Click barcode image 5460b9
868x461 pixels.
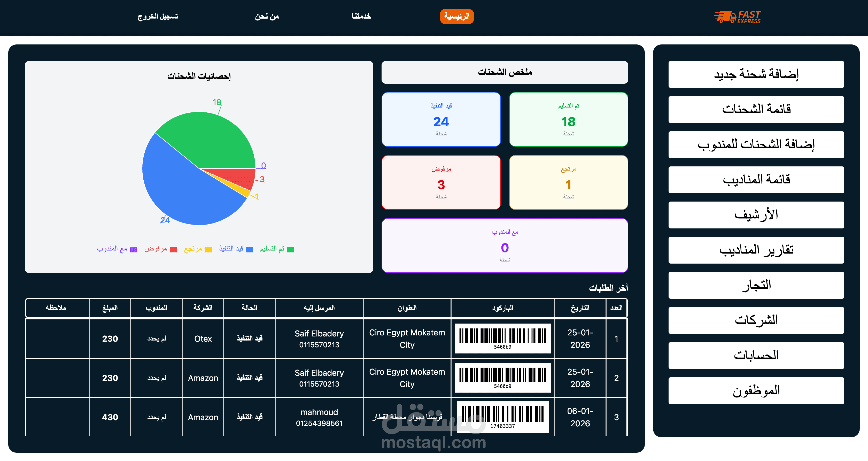coord(502,338)
